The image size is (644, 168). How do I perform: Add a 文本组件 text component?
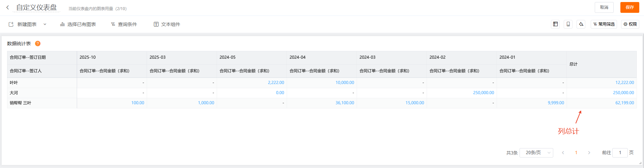click(x=167, y=24)
